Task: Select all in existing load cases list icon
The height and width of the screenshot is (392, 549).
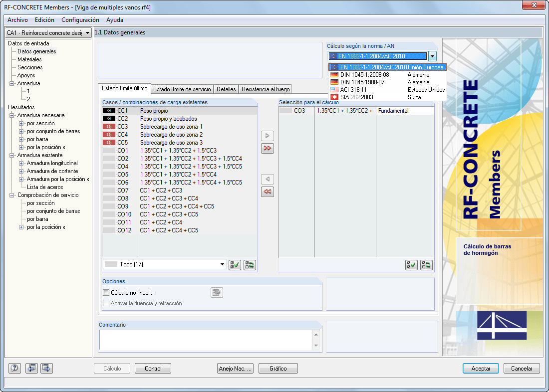Action: click(x=235, y=265)
